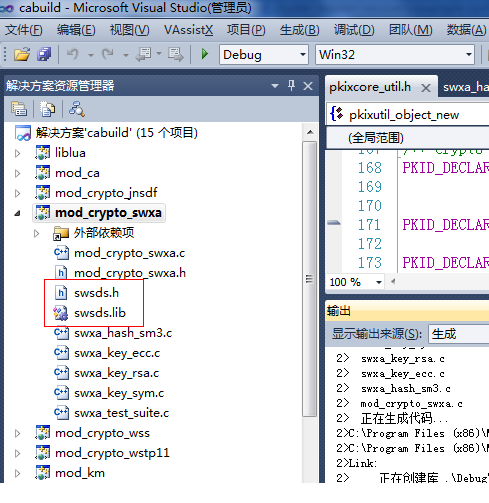Click the Solution Explorer scroll up arrow
Viewport: 489px width, 503px height.
coord(310,132)
